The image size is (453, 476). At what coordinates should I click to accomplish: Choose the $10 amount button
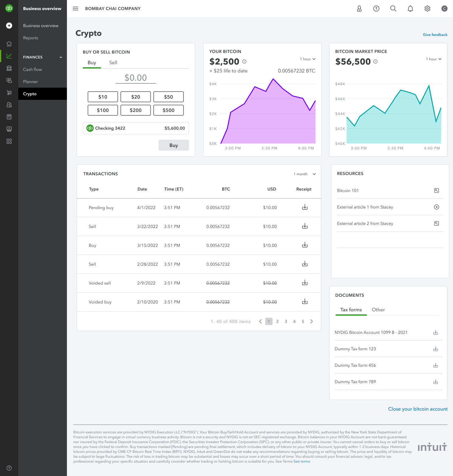click(103, 97)
